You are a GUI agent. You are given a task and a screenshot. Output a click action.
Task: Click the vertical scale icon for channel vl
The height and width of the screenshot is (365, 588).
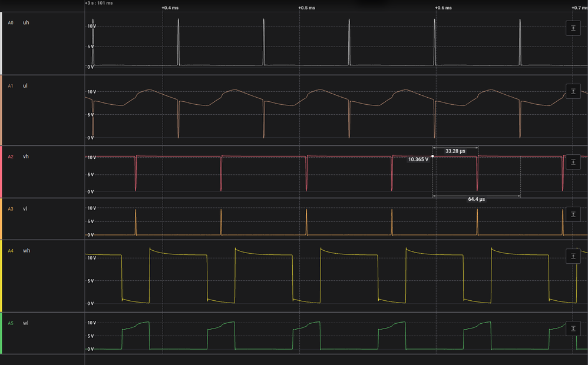(x=573, y=214)
